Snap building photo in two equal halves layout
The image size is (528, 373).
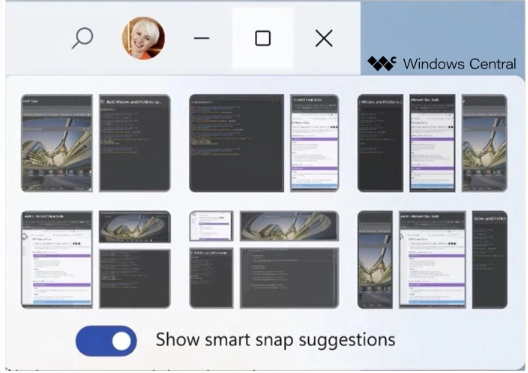coord(57,143)
